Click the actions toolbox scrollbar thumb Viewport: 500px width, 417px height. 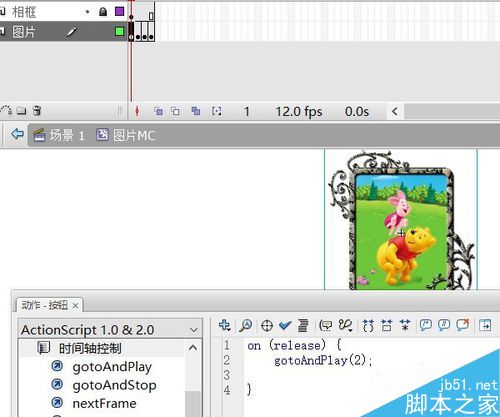192,404
